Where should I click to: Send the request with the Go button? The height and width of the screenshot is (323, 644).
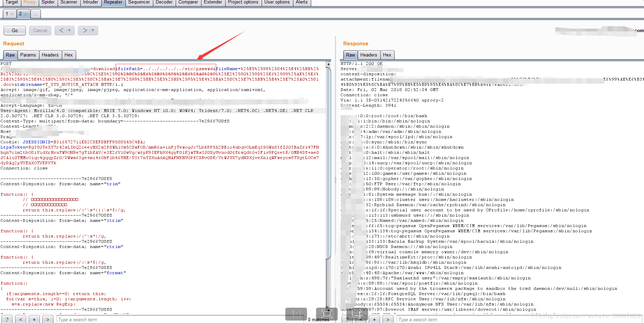tap(15, 31)
